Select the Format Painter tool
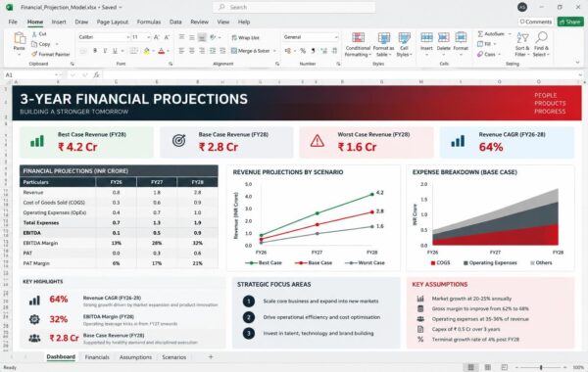588x372 pixels. pos(51,54)
